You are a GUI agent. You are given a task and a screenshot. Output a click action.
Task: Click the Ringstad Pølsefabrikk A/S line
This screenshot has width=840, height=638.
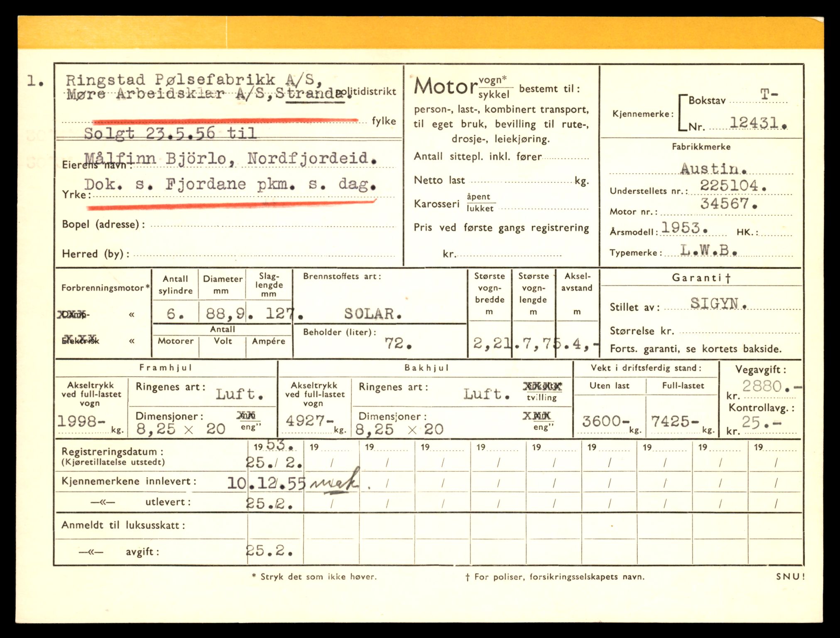point(193,80)
